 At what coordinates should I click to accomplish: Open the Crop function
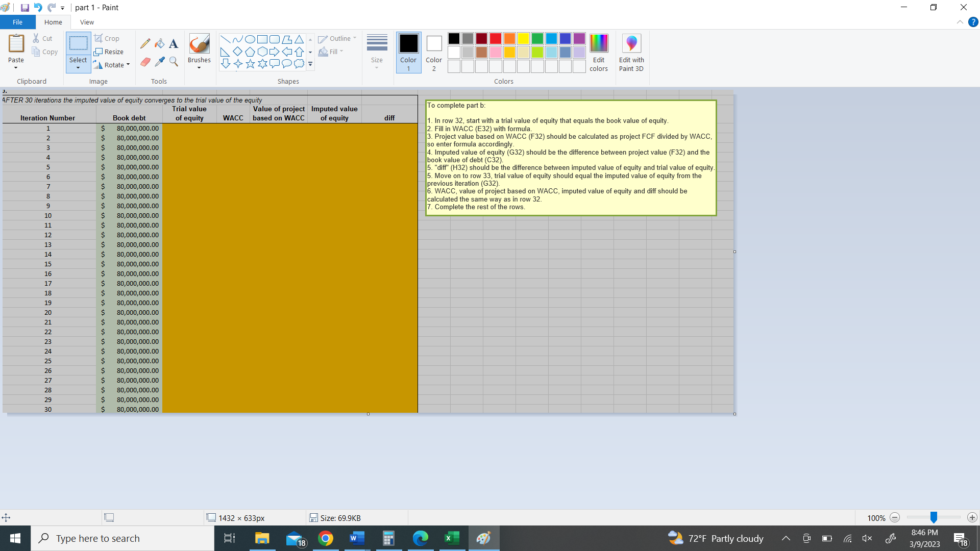coord(107,38)
